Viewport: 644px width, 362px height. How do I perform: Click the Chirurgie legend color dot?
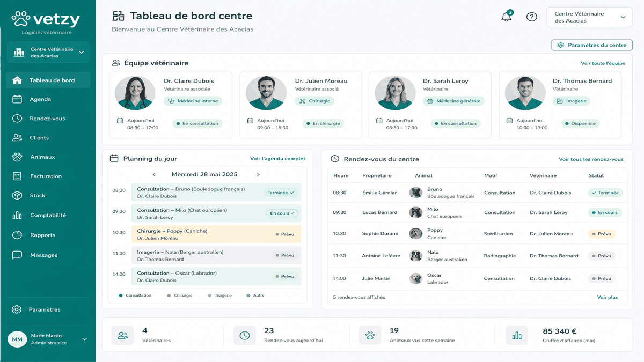(169, 295)
